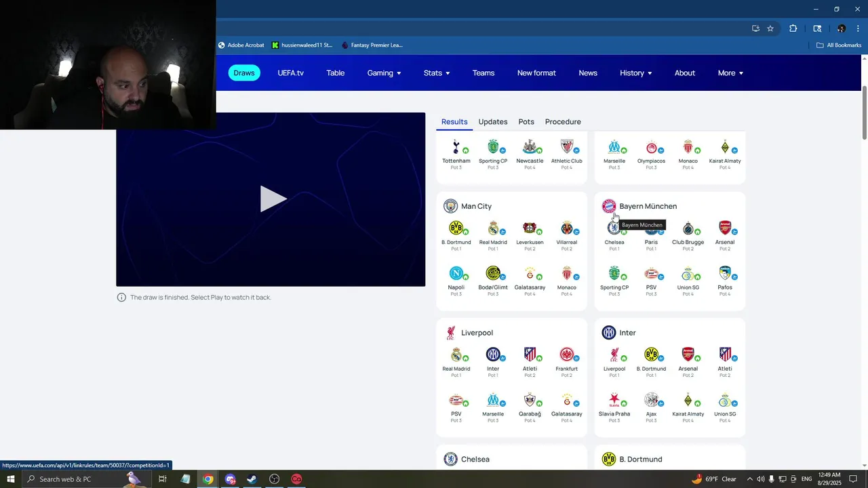
Task: Open Leverkusen crest in Man City card
Action: pyautogui.click(x=530, y=228)
